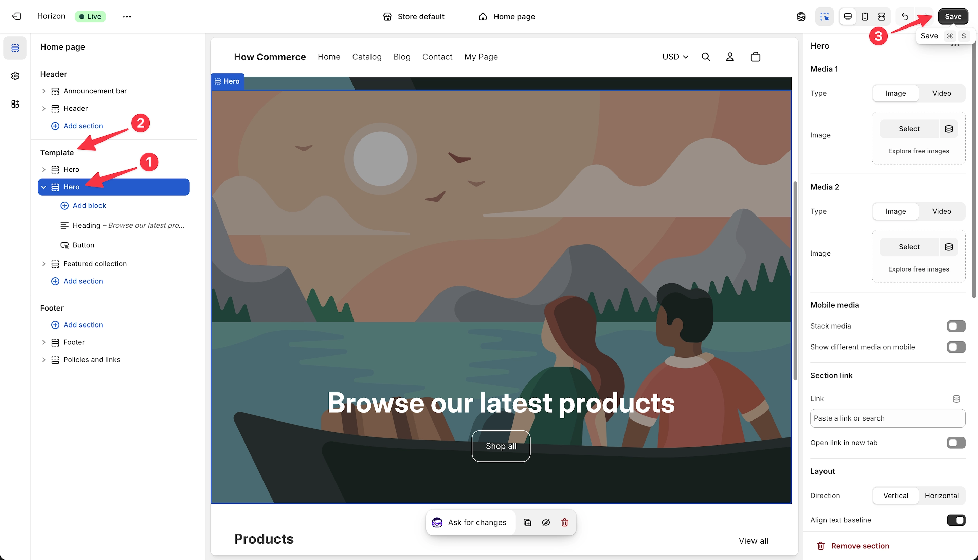Open the USD currency dropdown
The height and width of the screenshot is (560, 978).
pyautogui.click(x=675, y=57)
